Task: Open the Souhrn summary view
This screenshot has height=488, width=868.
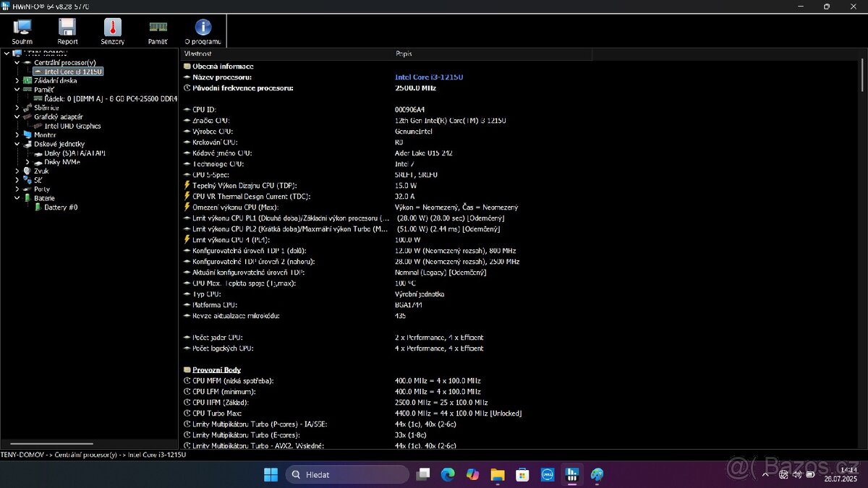Action: 22,30
